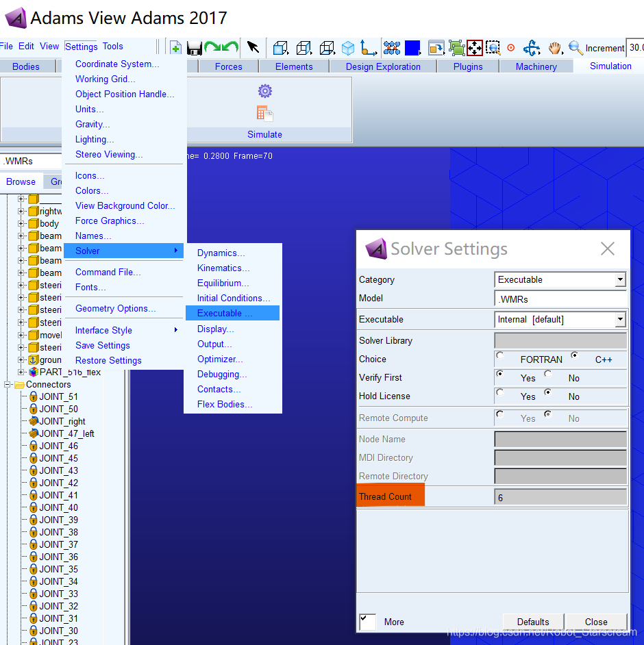Select the magnifying glass zoom tool

[575, 48]
